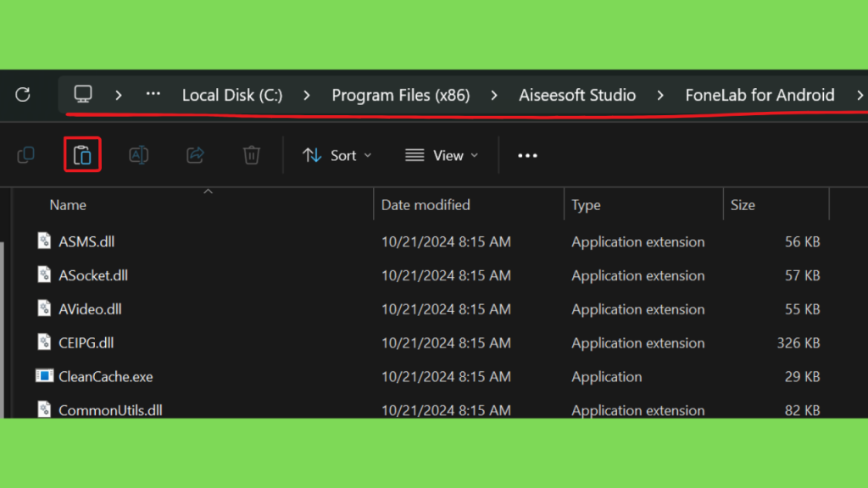868x488 pixels.
Task: Click the Application type of CleanCache.exe
Action: coord(607,377)
